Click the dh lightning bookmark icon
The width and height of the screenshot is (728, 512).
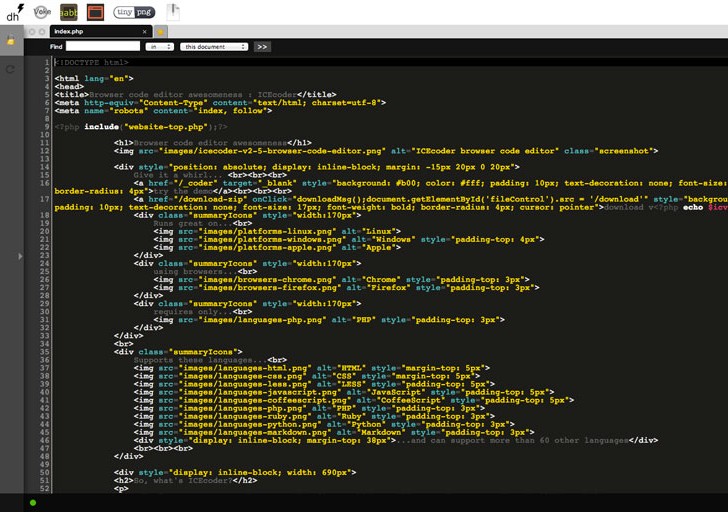click(15, 12)
